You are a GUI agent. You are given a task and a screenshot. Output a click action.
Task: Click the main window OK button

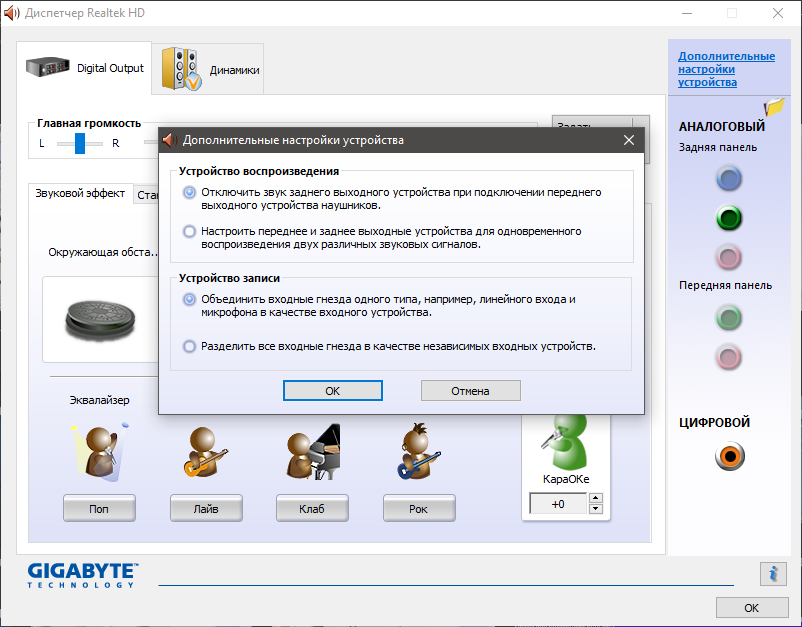pyautogui.click(x=752, y=608)
